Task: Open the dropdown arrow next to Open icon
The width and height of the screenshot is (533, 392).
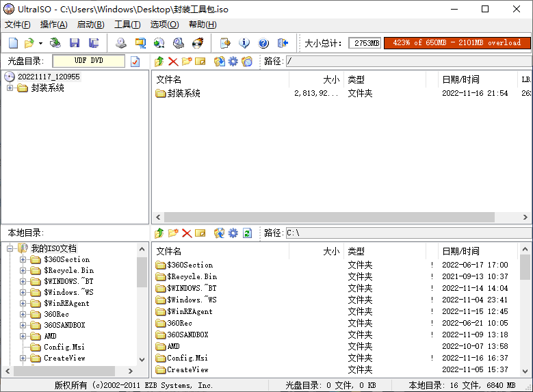Action: tap(40, 43)
